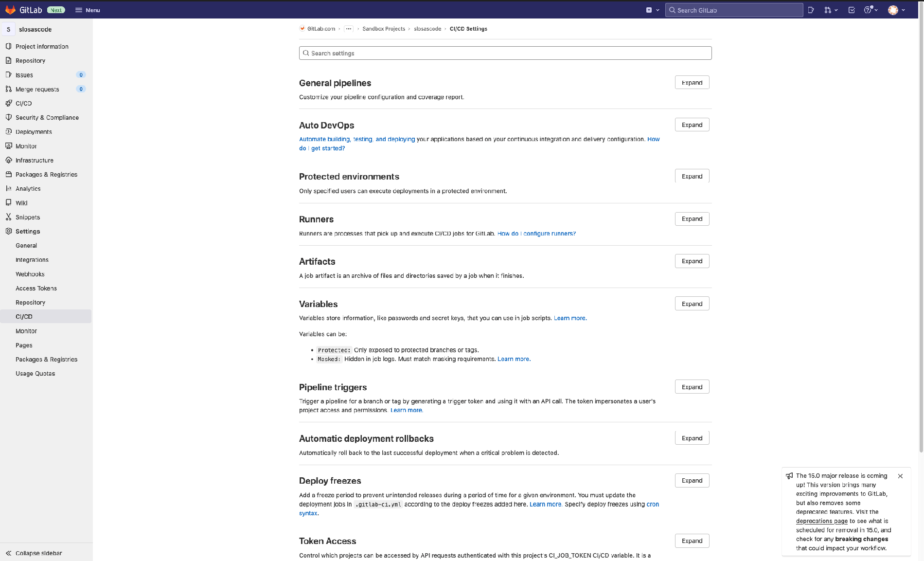
Task: Click the 'How do I configure runners?' link
Action: (536, 234)
